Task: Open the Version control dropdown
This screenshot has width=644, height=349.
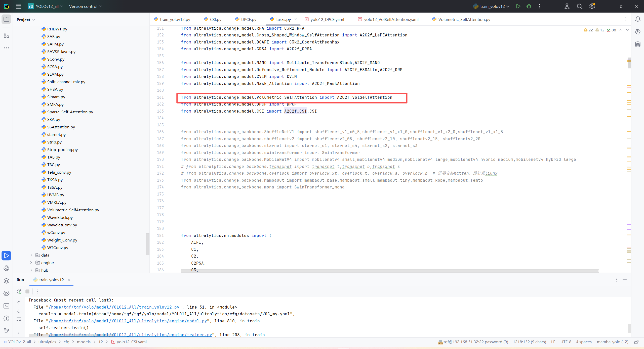Action: click(x=85, y=6)
